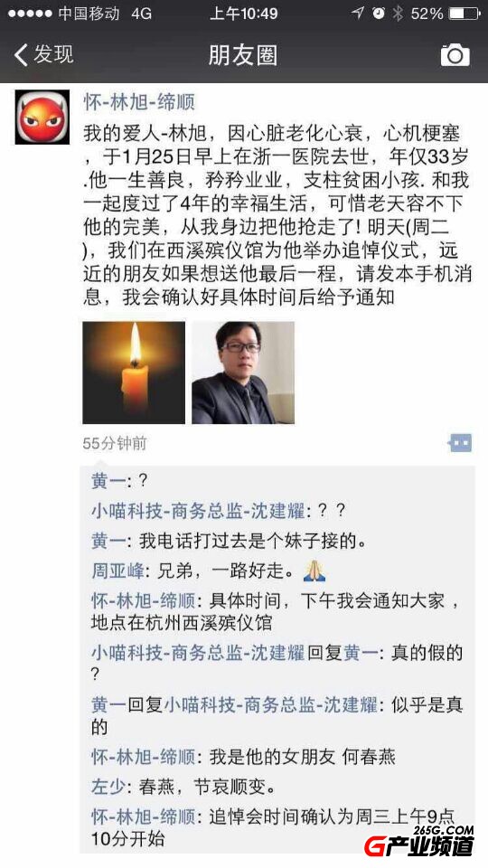488x868 pixels.
Task: View the candle photo thumbnail
Action: coord(134,373)
